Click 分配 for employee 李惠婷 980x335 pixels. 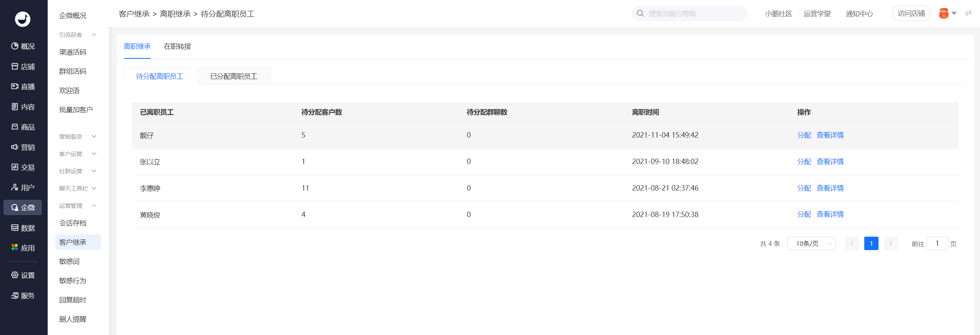coord(804,188)
